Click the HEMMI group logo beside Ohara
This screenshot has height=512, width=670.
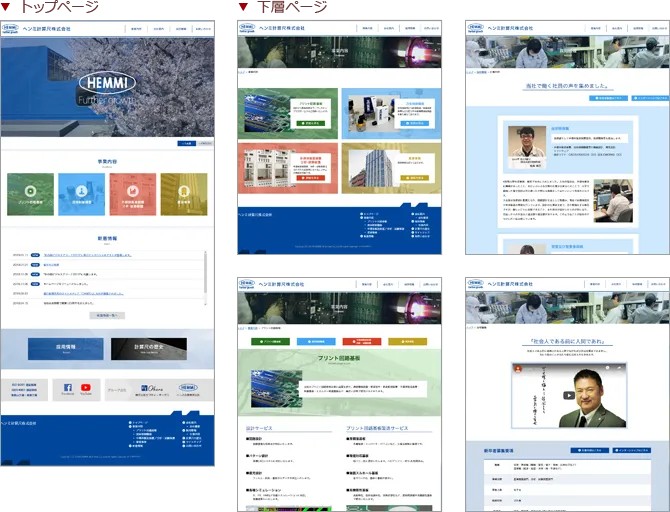click(188, 388)
